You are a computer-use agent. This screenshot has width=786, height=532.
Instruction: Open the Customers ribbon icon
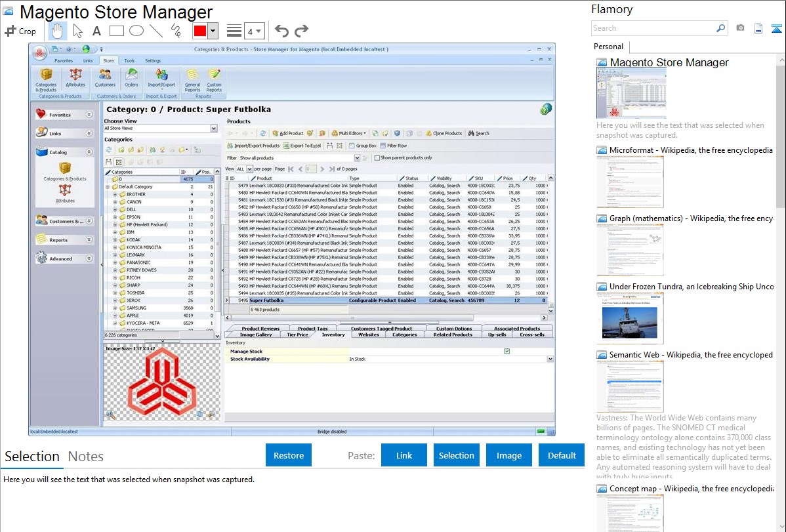click(105, 78)
